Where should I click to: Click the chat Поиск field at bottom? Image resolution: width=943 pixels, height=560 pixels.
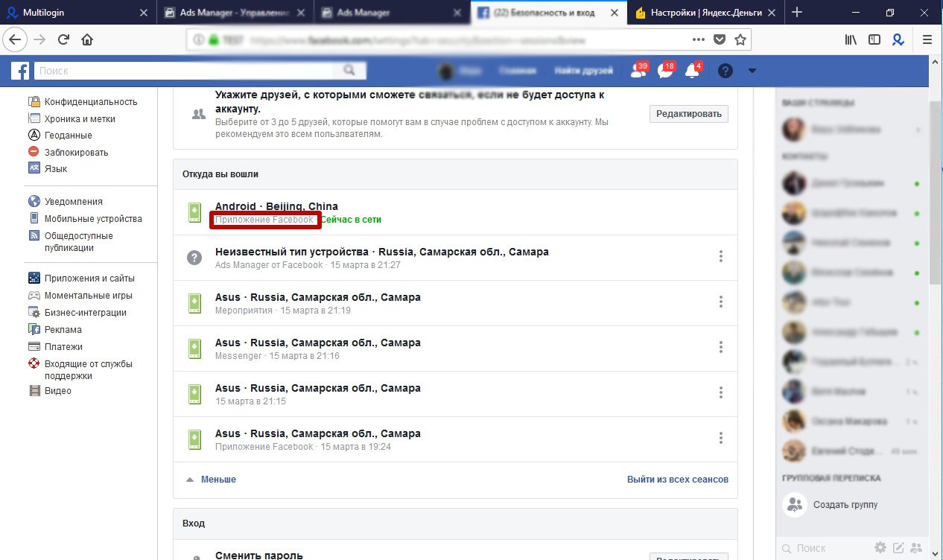(x=827, y=548)
